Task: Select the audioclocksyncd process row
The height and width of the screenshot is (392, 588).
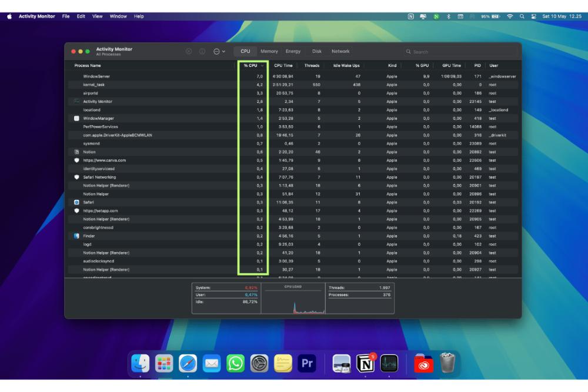Action: coord(293,261)
